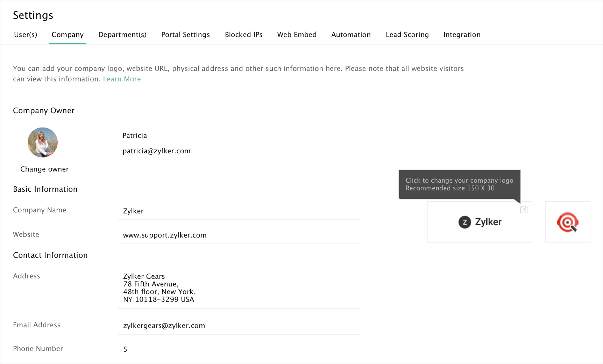This screenshot has width=603, height=364.
Task: Open the Lead Scoring tab
Action: point(407,35)
